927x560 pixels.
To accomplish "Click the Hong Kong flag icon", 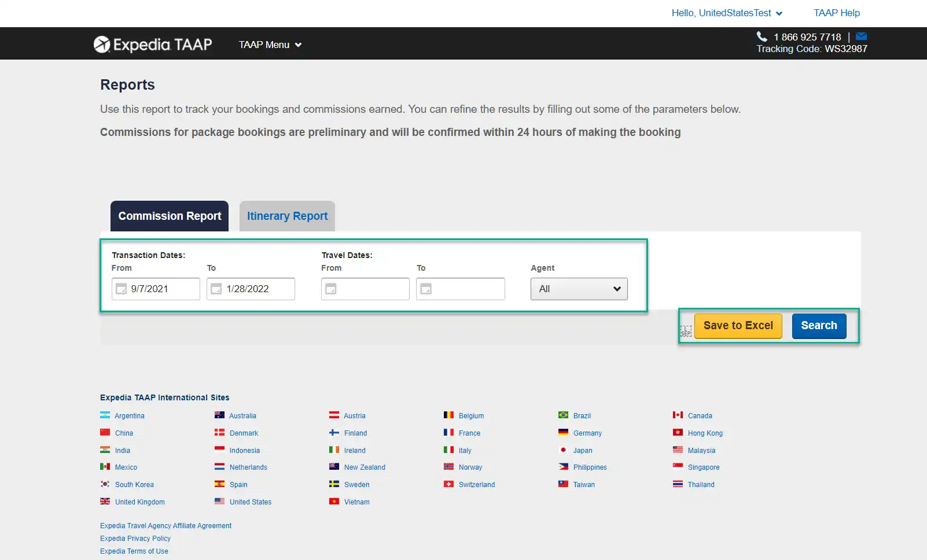I will click(678, 433).
